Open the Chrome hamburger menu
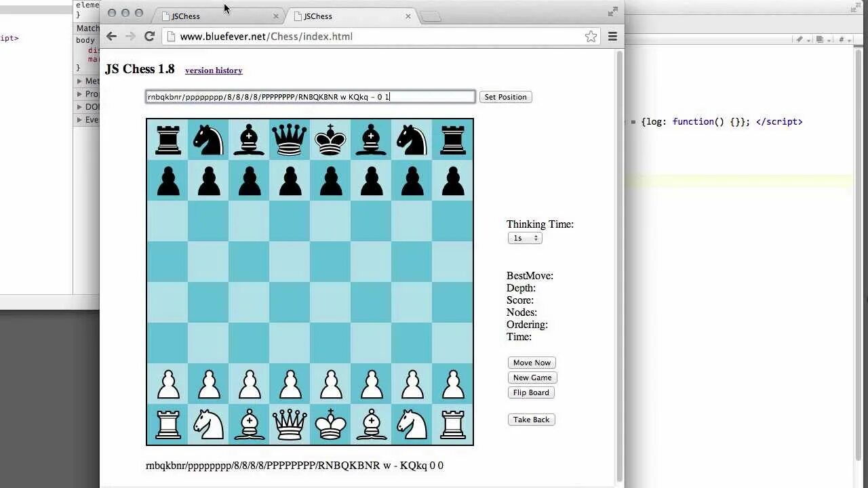Viewport: 868px width, 488px height. tap(612, 37)
